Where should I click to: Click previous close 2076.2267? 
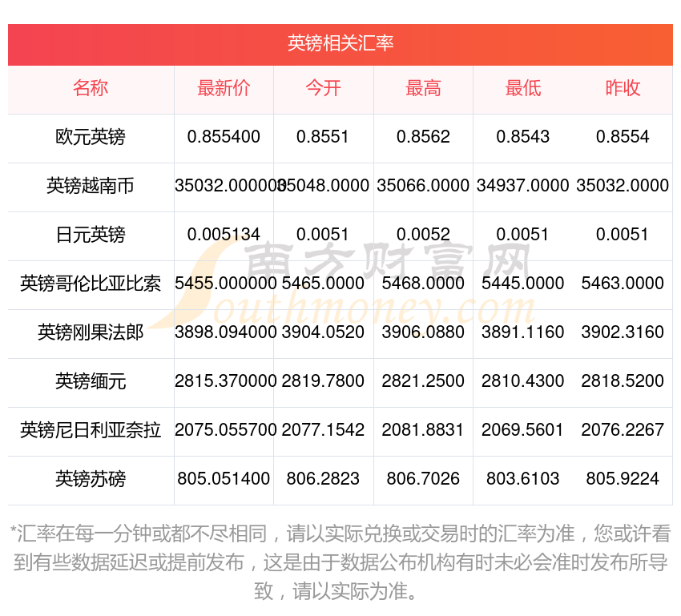click(623, 430)
